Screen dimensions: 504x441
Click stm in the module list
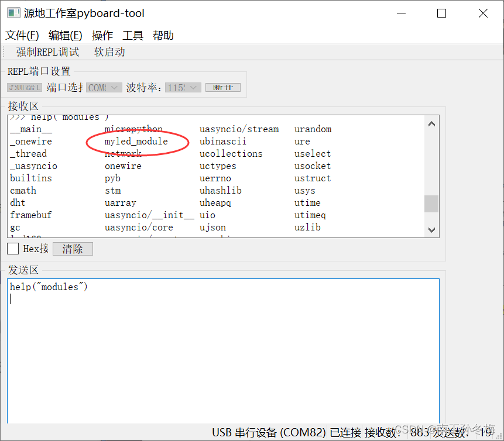pyautogui.click(x=113, y=191)
